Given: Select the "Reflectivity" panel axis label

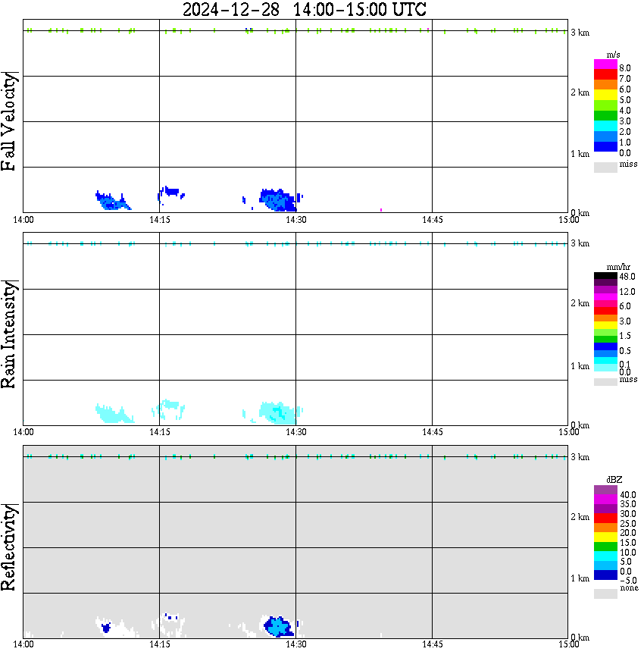Looking at the screenshot, I should [x=9, y=547].
